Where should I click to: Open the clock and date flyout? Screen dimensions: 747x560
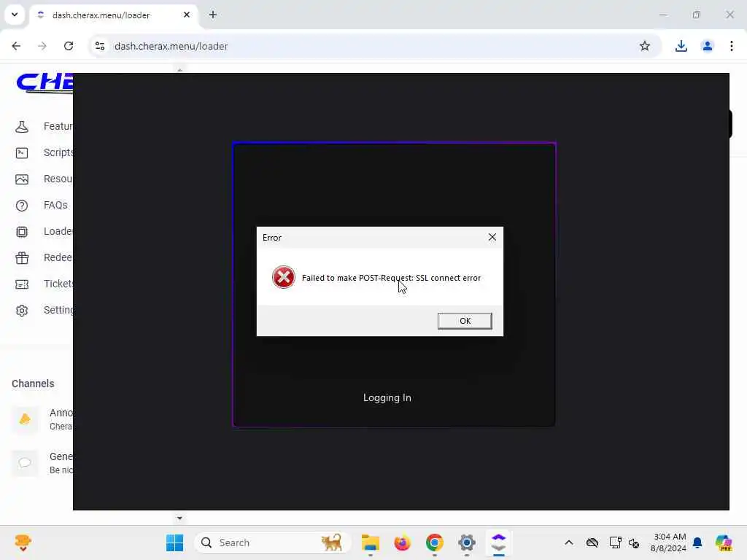668,542
